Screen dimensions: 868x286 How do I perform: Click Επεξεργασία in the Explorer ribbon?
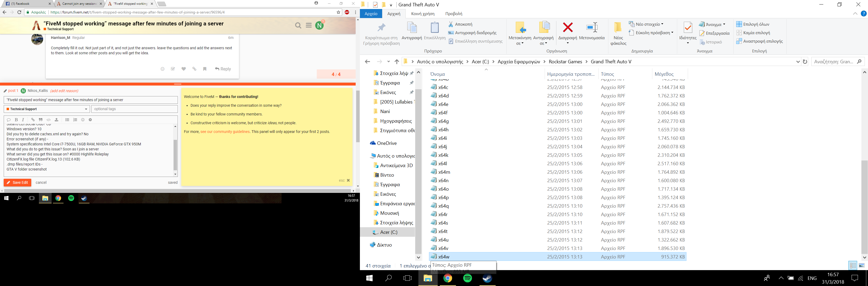point(714,33)
